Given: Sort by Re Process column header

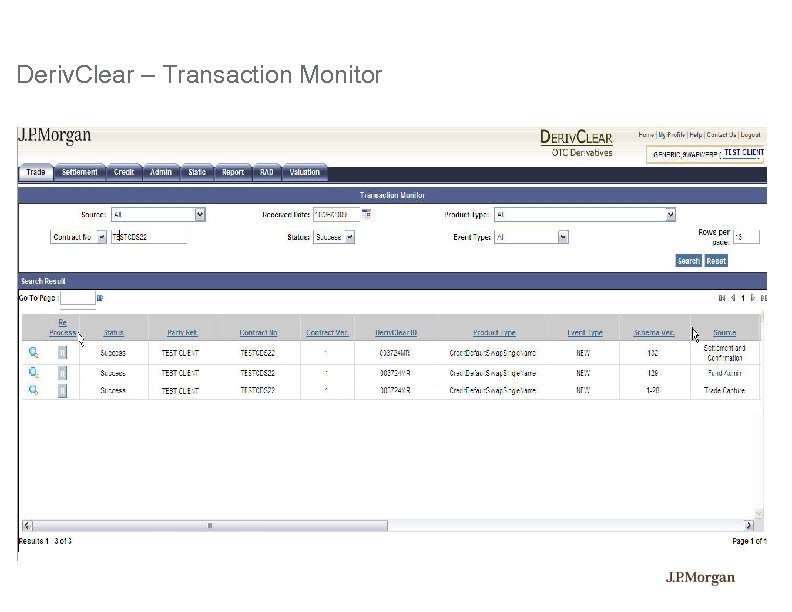Looking at the screenshot, I should coord(63,328).
